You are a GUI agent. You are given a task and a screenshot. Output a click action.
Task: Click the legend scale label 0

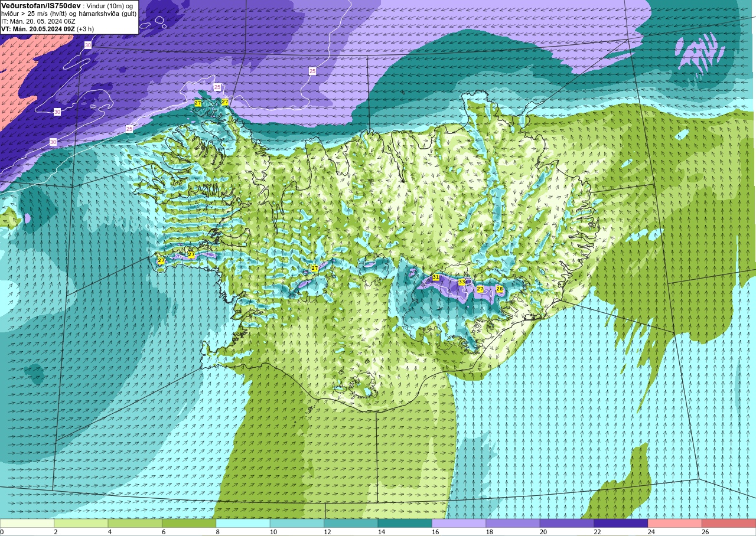pyautogui.click(x=2, y=532)
